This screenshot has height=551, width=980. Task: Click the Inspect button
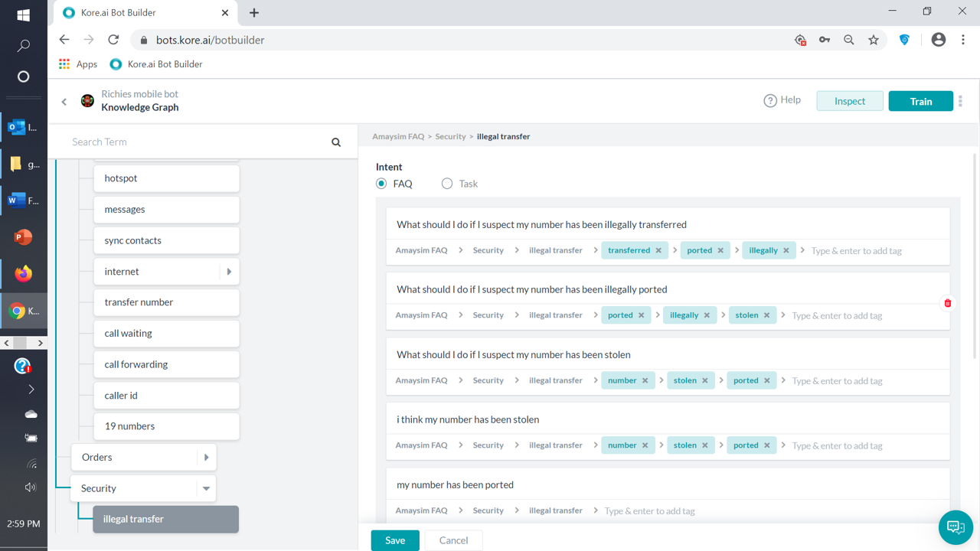[x=850, y=101]
